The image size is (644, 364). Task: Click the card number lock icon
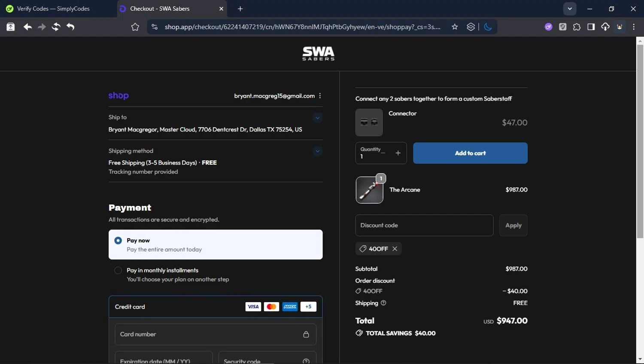coord(306,334)
